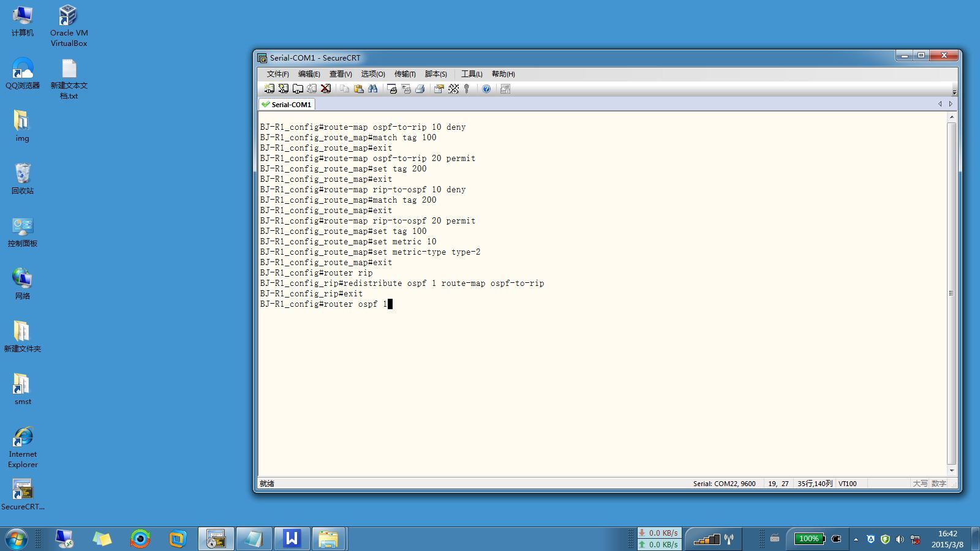
Task: Open the 脚本(S) menu
Action: pyautogui.click(x=435, y=74)
